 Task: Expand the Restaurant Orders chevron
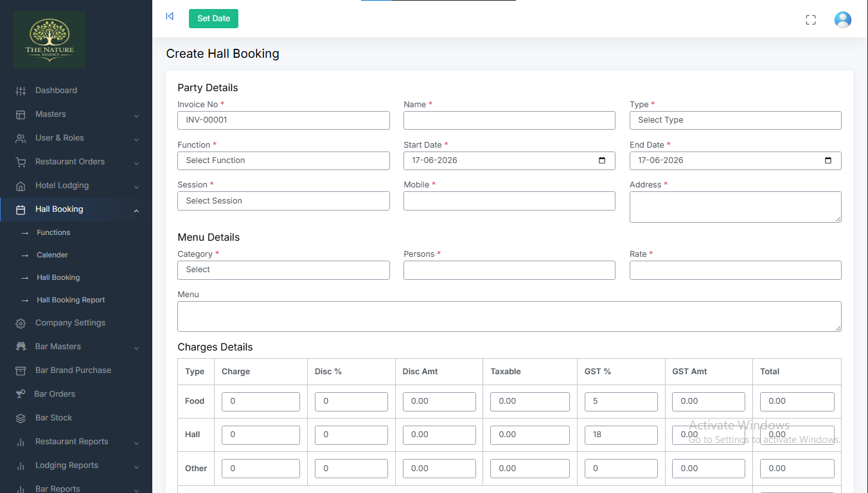136,163
